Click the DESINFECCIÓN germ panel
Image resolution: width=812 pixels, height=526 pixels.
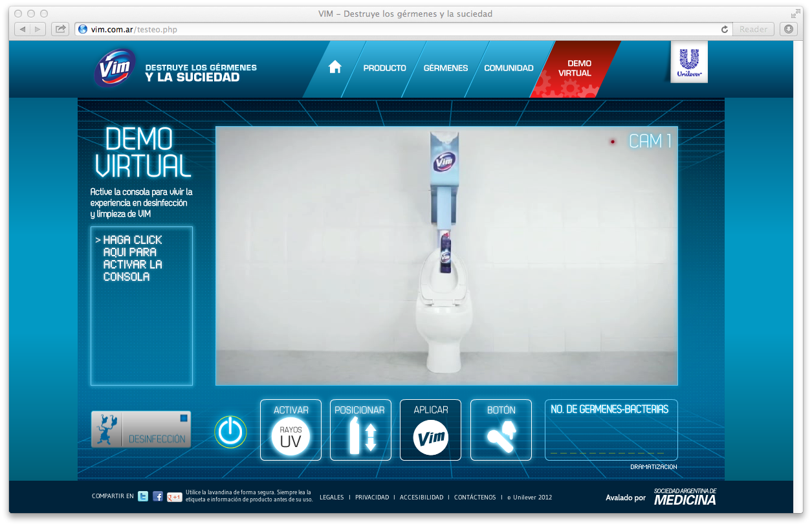141,430
